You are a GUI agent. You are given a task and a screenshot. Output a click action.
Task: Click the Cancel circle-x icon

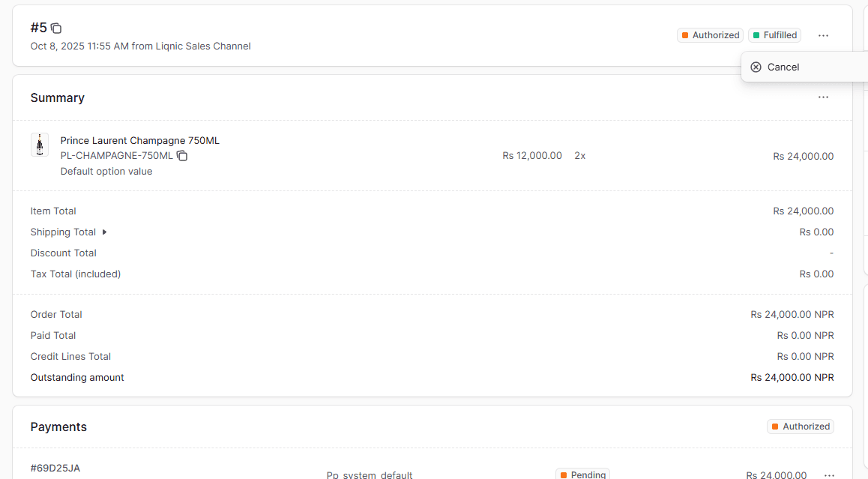pyautogui.click(x=756, y=67)
